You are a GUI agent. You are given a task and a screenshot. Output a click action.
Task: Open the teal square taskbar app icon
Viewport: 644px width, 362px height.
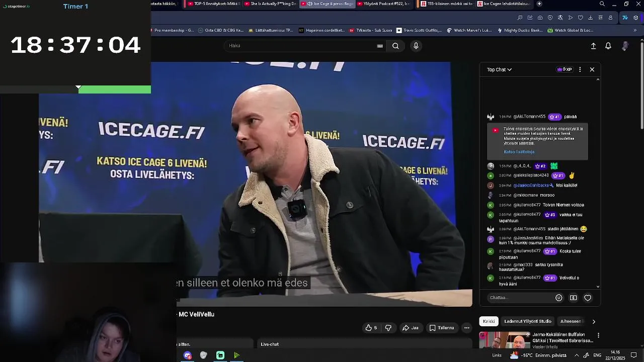(x=220, y=355)
